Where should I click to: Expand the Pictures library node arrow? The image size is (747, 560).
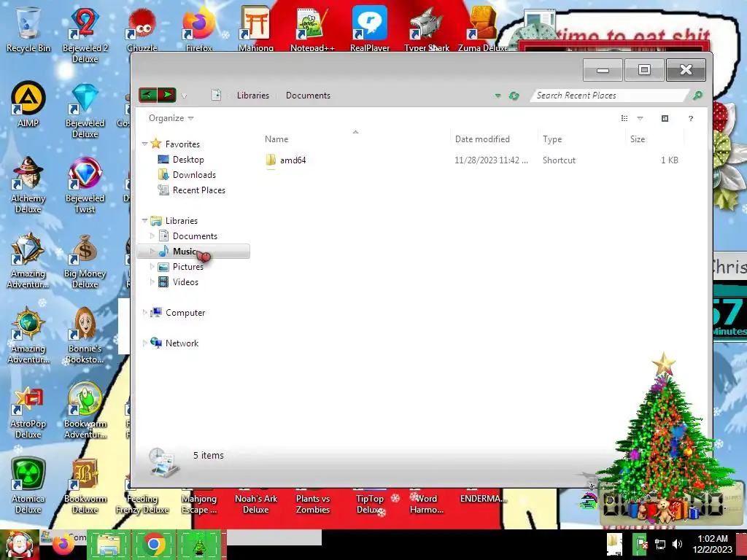pyautogui.click(x=152, y=266)
